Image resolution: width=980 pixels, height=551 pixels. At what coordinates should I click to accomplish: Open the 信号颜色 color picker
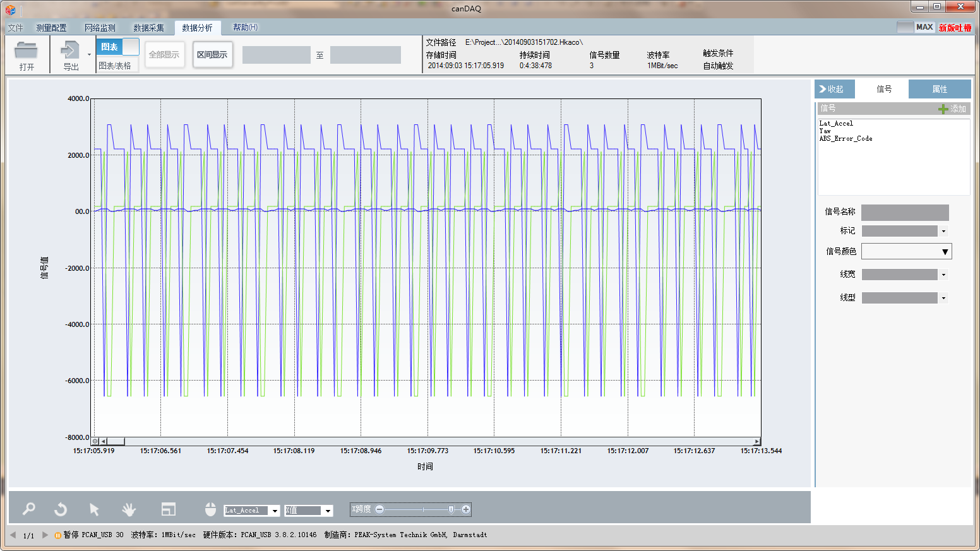(x=945, y=252)
